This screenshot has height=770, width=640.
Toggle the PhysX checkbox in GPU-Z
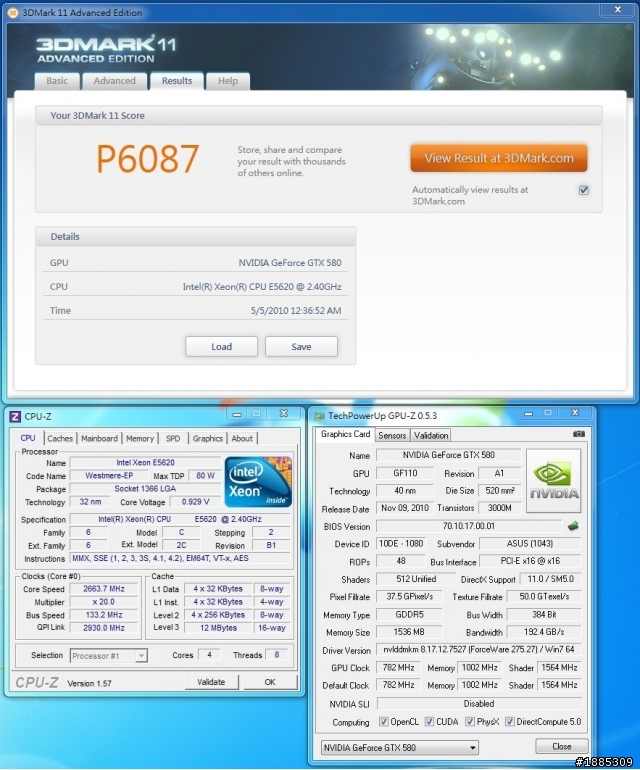pos(470,721)
